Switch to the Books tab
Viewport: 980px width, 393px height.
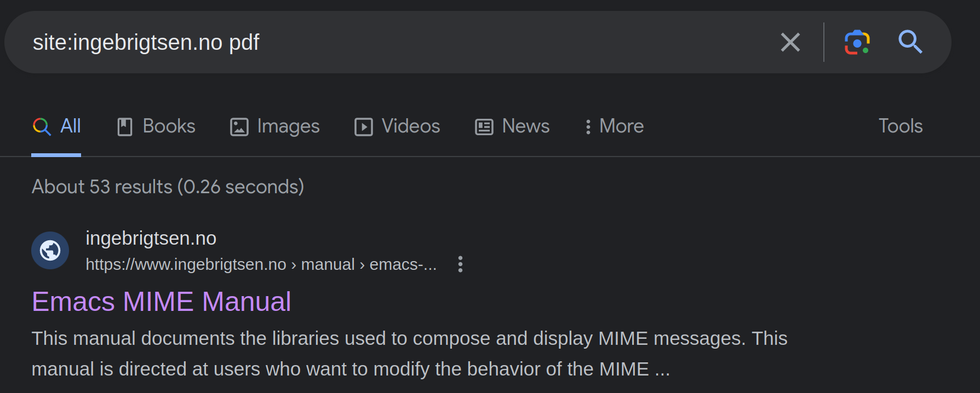pyautogui.click(x=156, y=126)
